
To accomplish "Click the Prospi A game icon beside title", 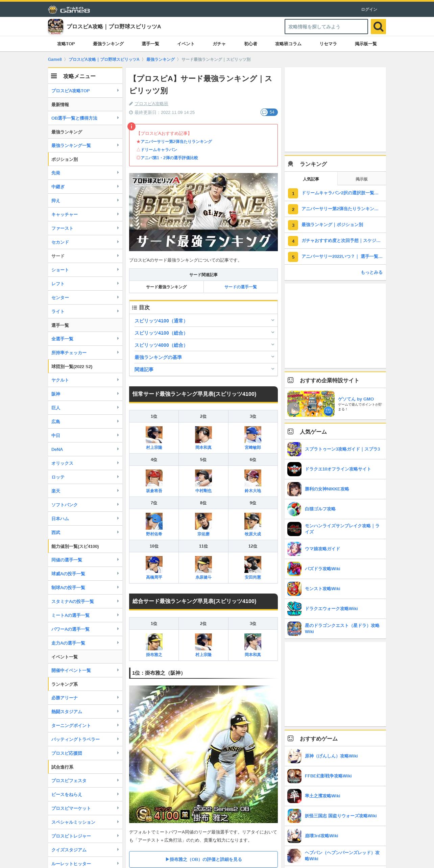I will coord(55,26).
